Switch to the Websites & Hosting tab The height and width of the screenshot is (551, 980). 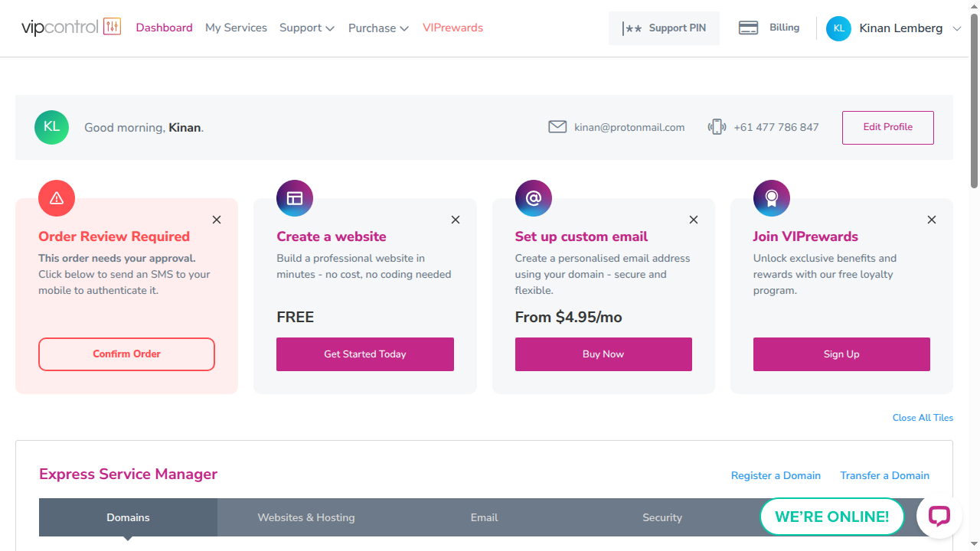[306, 517]
